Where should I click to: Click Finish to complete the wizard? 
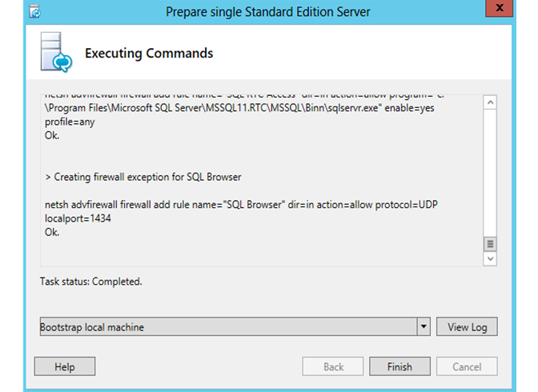[x=399, y=366]
